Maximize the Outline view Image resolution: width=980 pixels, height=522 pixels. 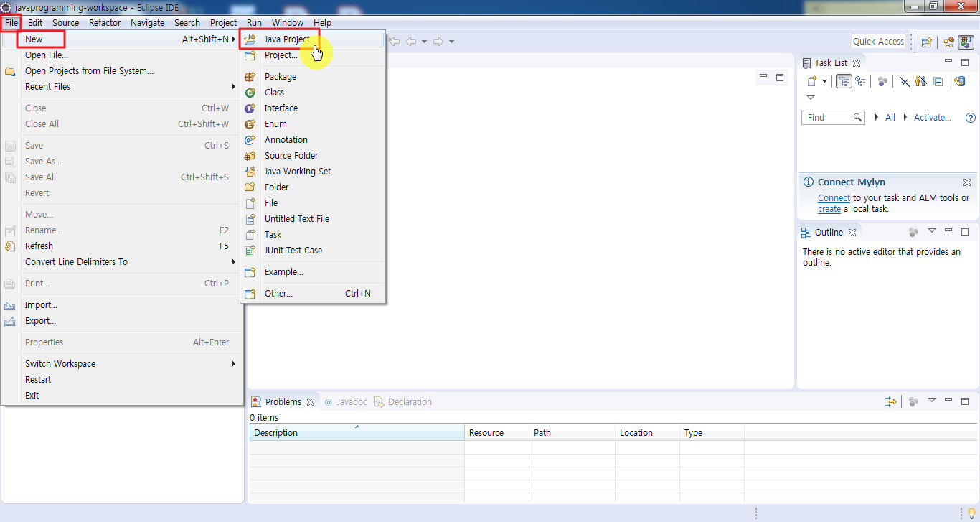965,231
